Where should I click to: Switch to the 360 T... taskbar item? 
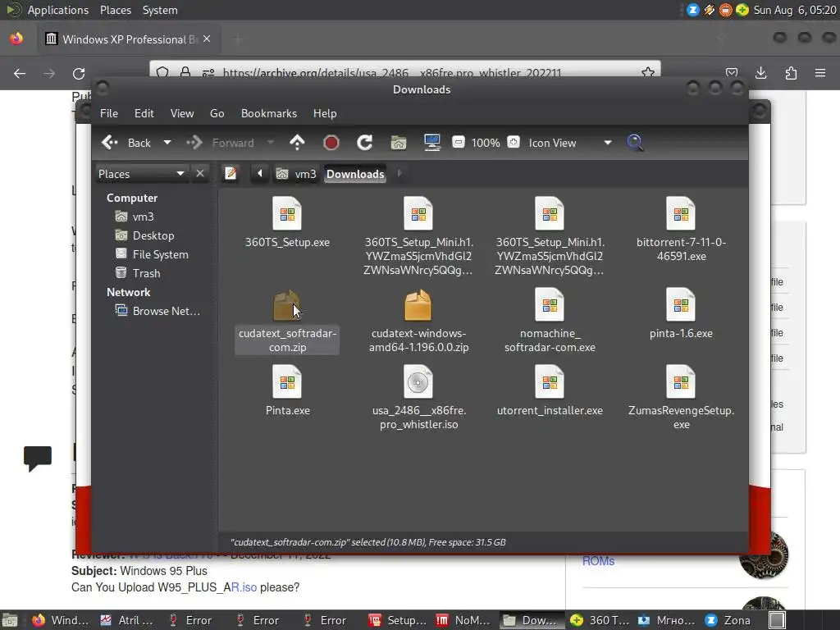(x=601, y=620)
